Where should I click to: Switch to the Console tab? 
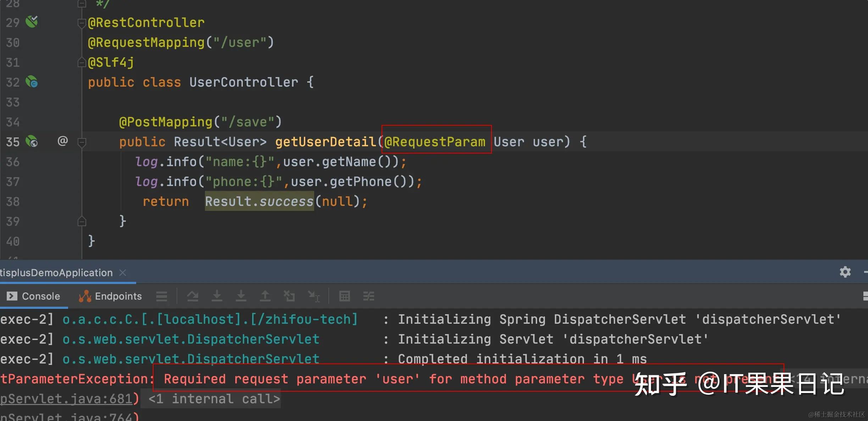coord(34,296)
